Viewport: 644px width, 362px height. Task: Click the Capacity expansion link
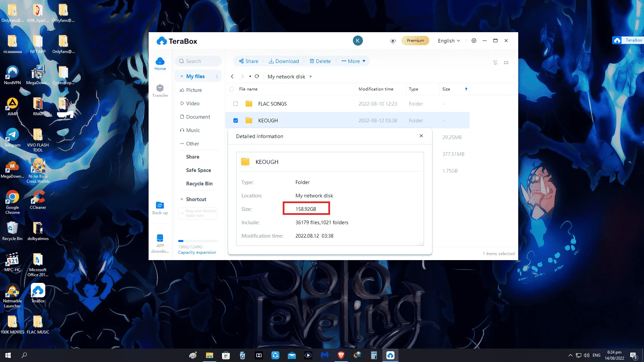point(197,252)
